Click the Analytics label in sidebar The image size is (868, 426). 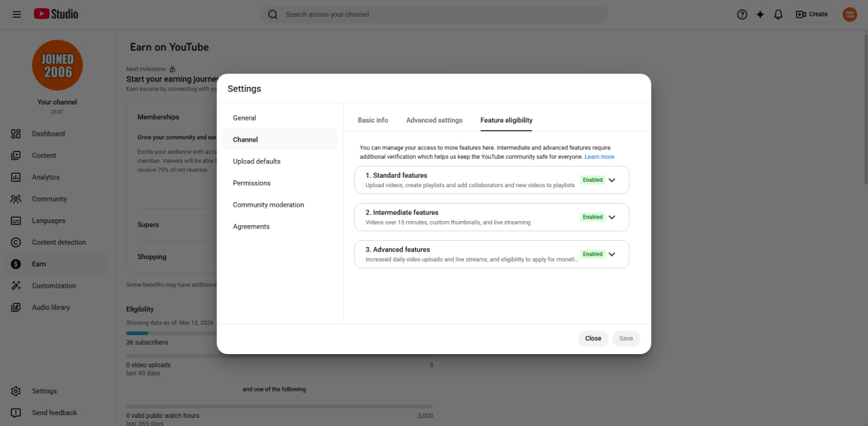coord(46,177)
